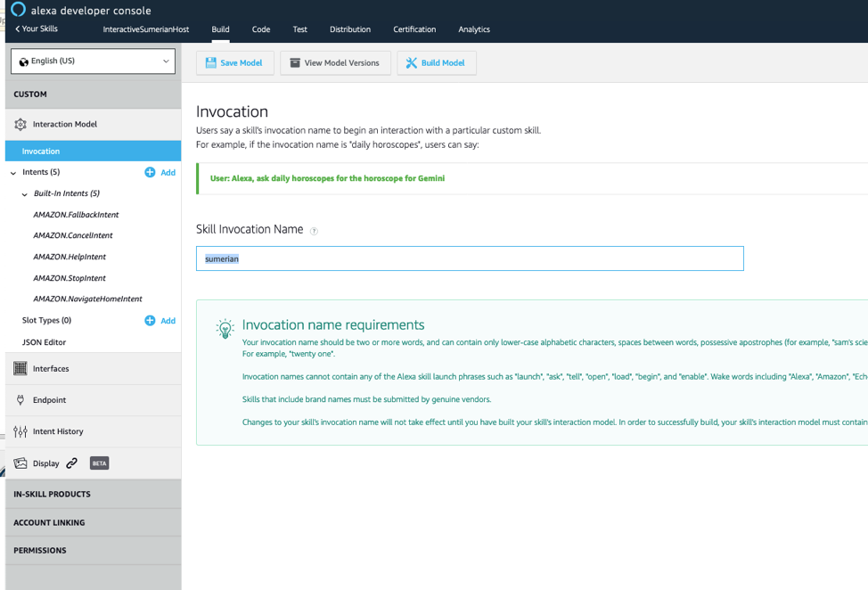Click the example utterance about Gemini horoscope
This screenshot has height=590, width=868.
327,178
